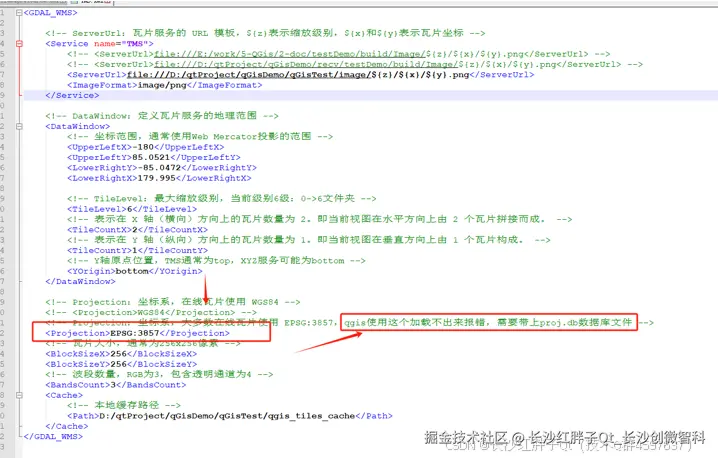This screenshot has height=458, width=718.
Task: Click the UpperLeftX -180 value line
Action: (x=145, y=147)
